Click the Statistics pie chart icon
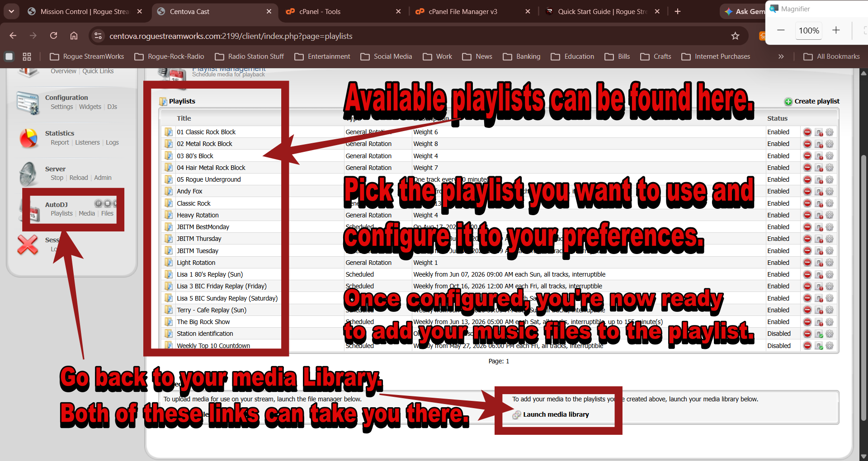The image size is (868, 461). 29,138
